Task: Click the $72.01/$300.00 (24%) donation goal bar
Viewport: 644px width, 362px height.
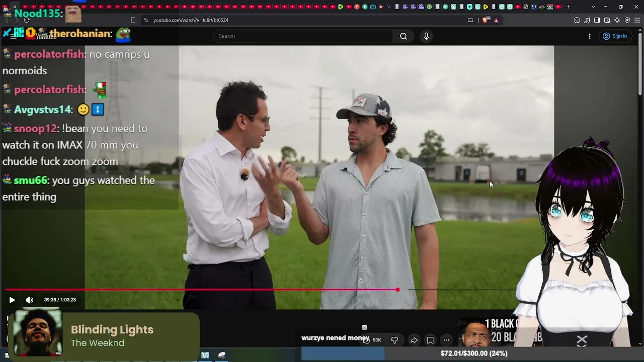Action: coord(473,353)
